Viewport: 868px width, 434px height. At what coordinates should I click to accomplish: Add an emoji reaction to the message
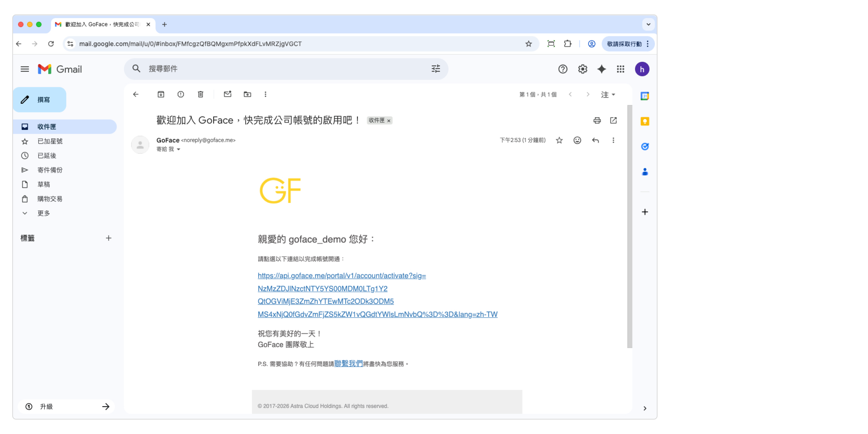[x=577, y=140]
